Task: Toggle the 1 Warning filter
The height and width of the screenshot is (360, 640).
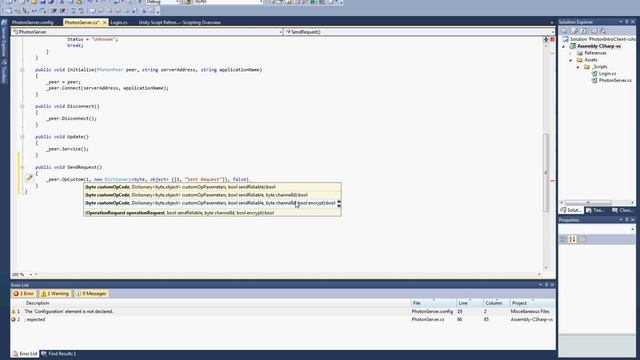Action: click(x=55, y=293)
